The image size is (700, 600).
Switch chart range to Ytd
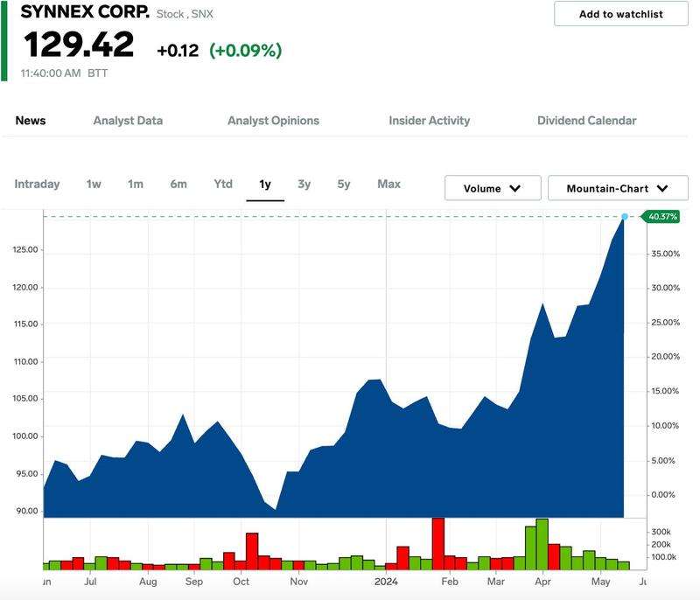[x=223, y=184]
